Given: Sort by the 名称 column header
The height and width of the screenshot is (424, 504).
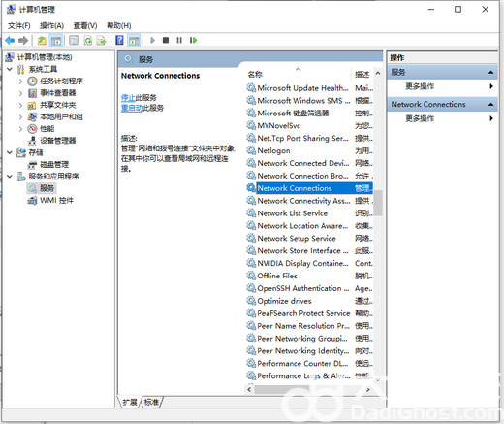Looking at the screenshot, I should pos(298,74).
